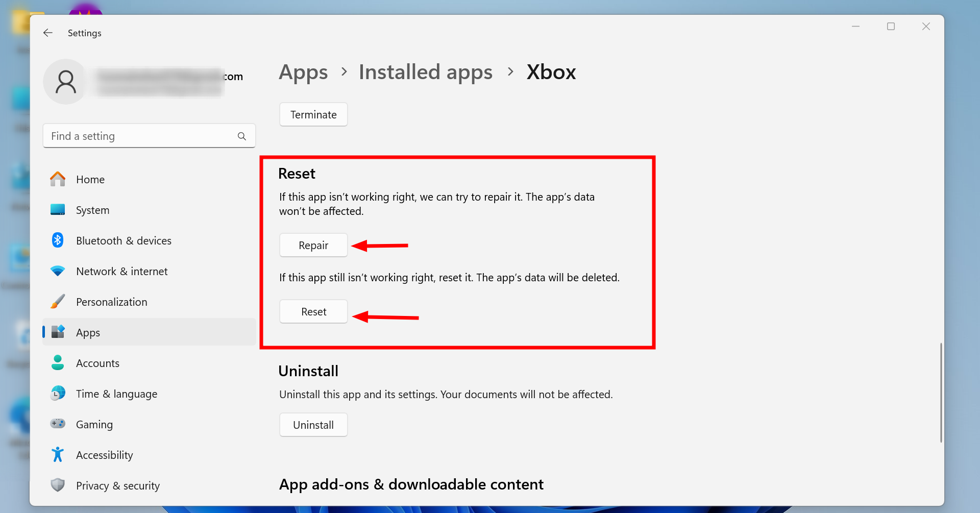The height and width of the screenshot is (513, 980).
Task: Open Time & language settings
Action: [149, 394]
